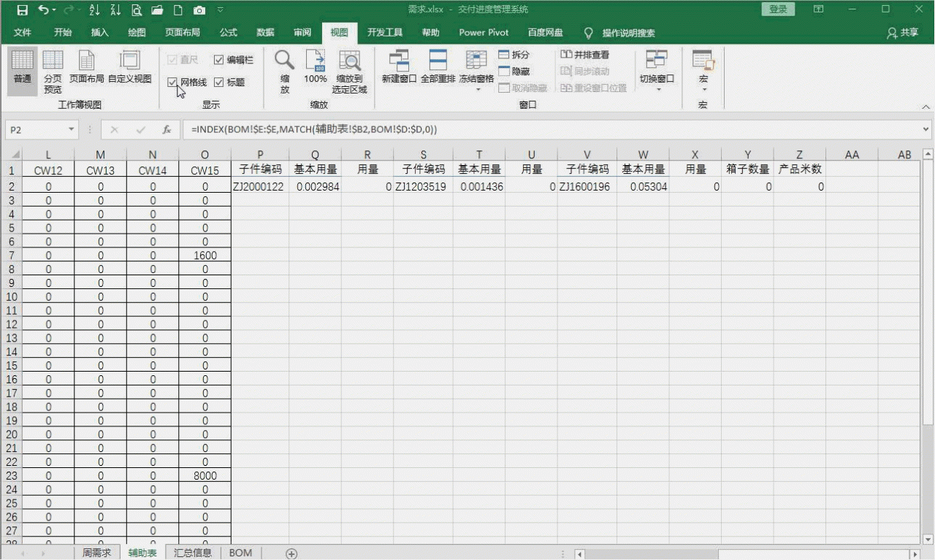Select cell containing ZJ1203519
Image resolution: width=935 pixels, height=560 pixels.
pyautogui.click(x=423, y=187)
